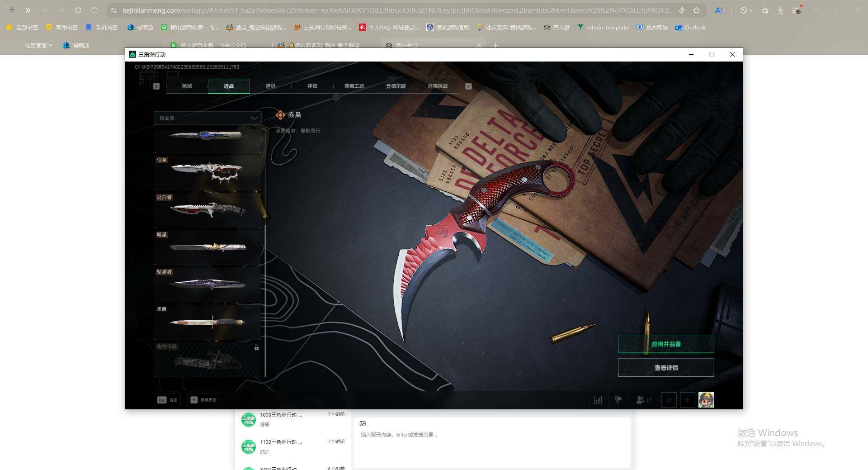868x470 pixels.
Task: Open the AI assistant icon
Action: click(x=719, y=10)
